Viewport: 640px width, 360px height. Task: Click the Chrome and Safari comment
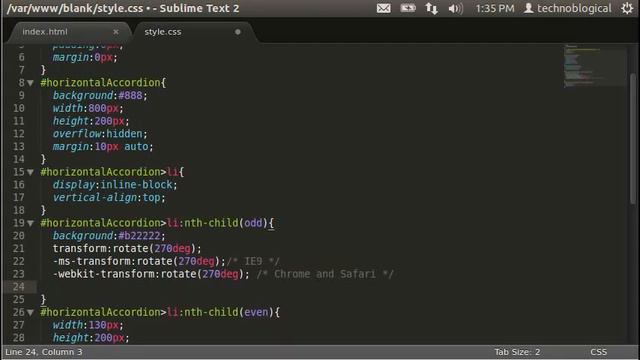pos(325,274)
